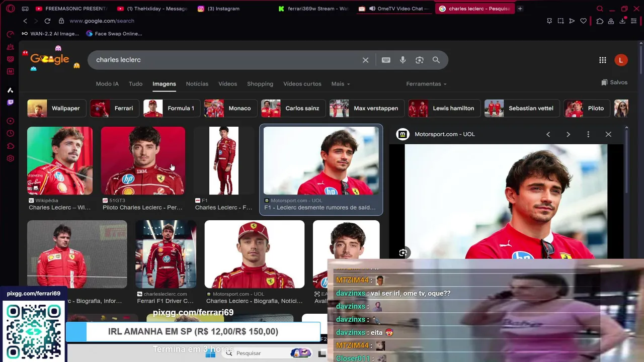This screenshot has width=644, height=362.
Task: Open WAN-2.2 AI Image bookmark
Action: pyautogui.click(x=50, y=34)
